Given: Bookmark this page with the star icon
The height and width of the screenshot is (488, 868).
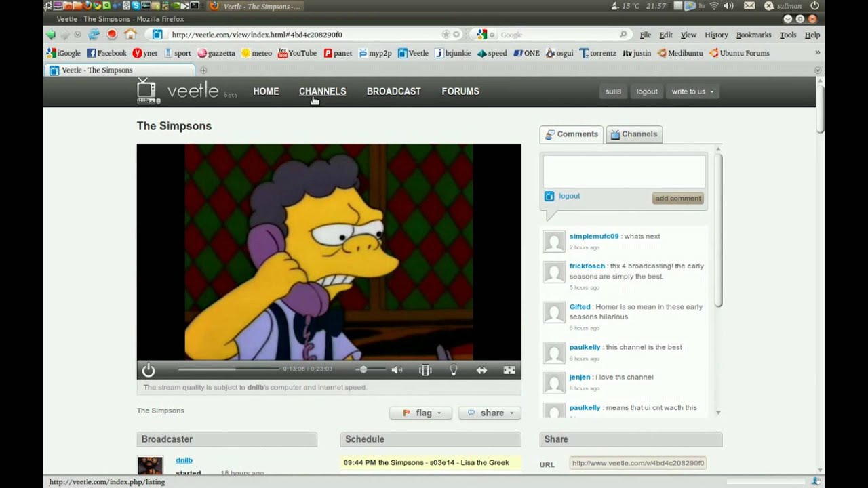Looking at the screenshot, I should 446,35.
